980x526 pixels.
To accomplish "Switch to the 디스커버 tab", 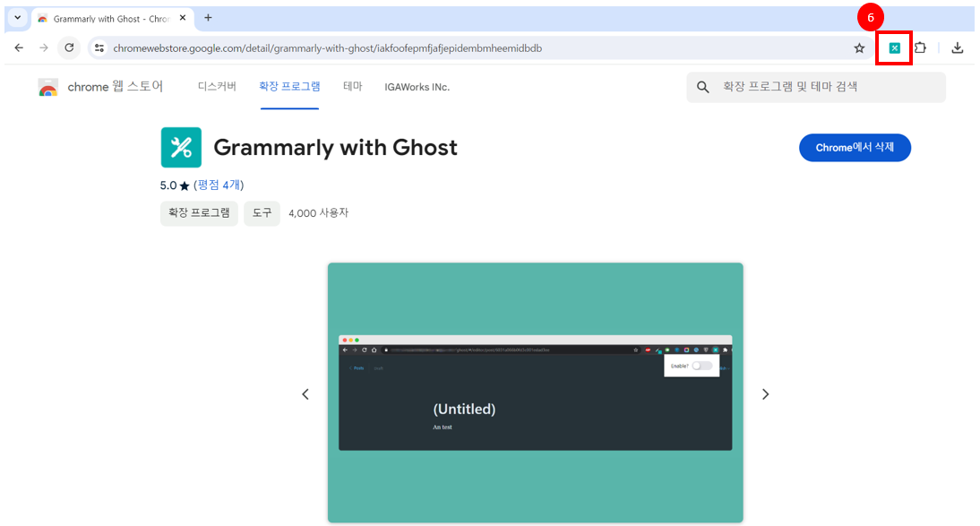I will tap(217, 87).
